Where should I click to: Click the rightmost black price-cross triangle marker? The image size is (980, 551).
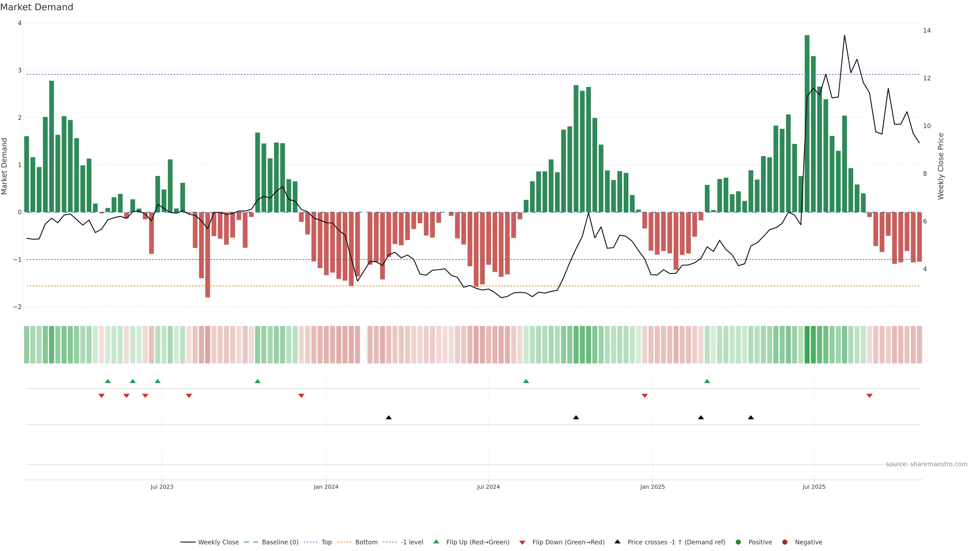[751, 418]
